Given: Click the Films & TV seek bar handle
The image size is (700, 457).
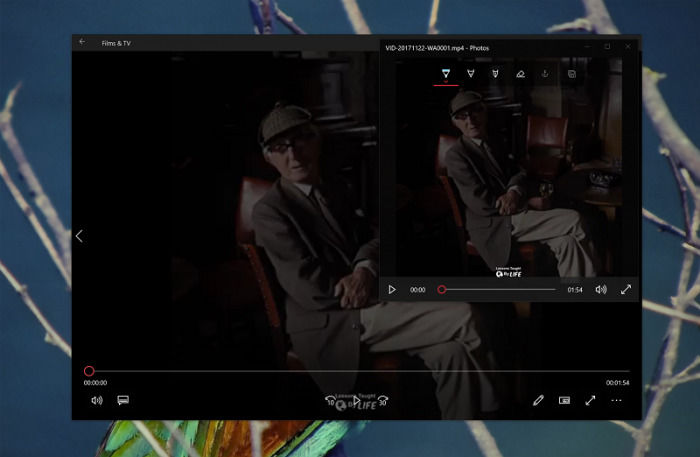Looking at the screenshot, I should click(x=89, y=371).
